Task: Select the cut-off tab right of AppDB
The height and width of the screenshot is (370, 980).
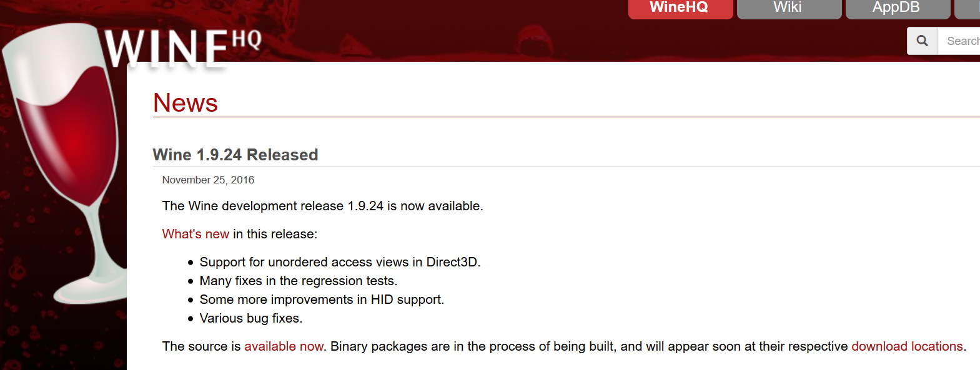Action: [968, 8]
